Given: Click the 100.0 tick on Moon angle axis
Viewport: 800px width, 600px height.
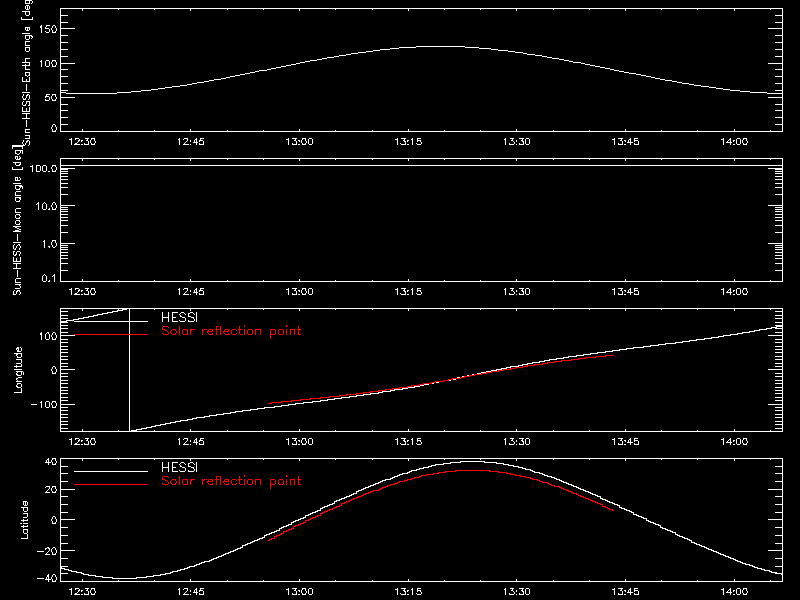Looking at the screenshot, I should click(43, 168).
